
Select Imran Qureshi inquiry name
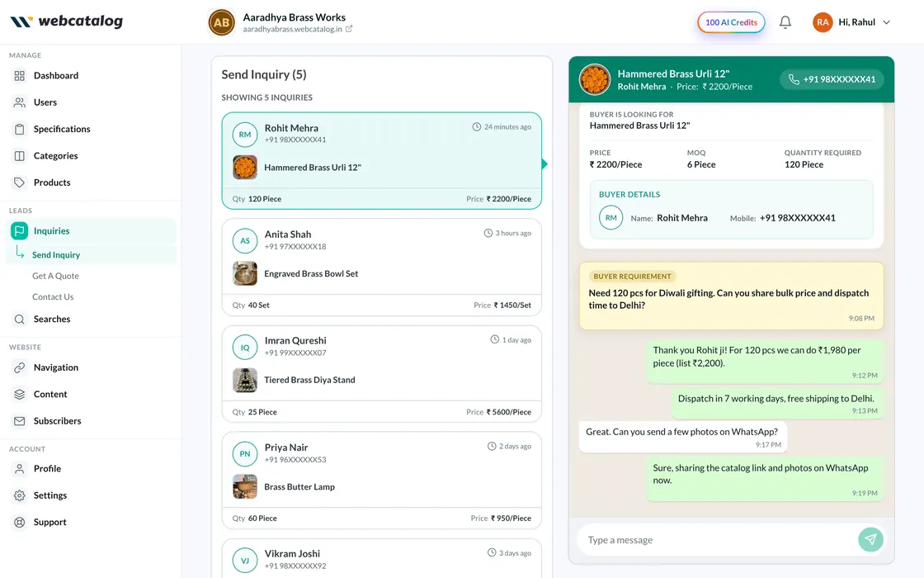click(x=295, y=340)
